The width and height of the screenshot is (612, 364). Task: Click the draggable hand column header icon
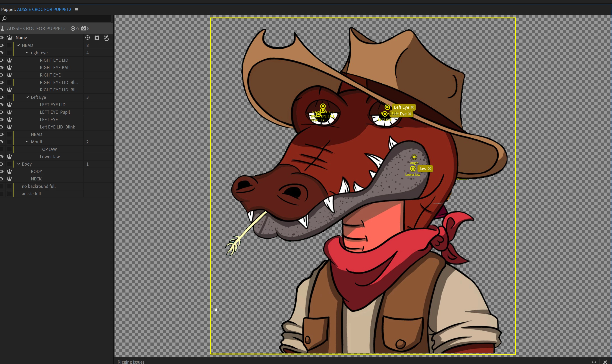pyautogui.click(x=106, y=37)
